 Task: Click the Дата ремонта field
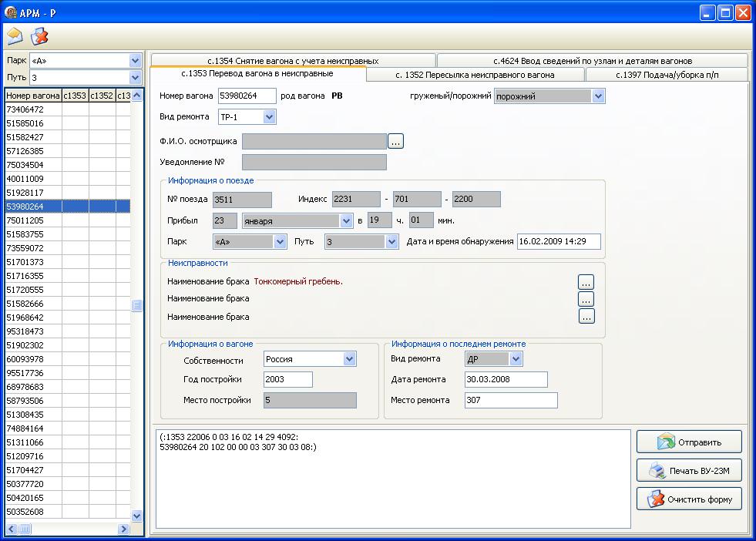point(506,379)
